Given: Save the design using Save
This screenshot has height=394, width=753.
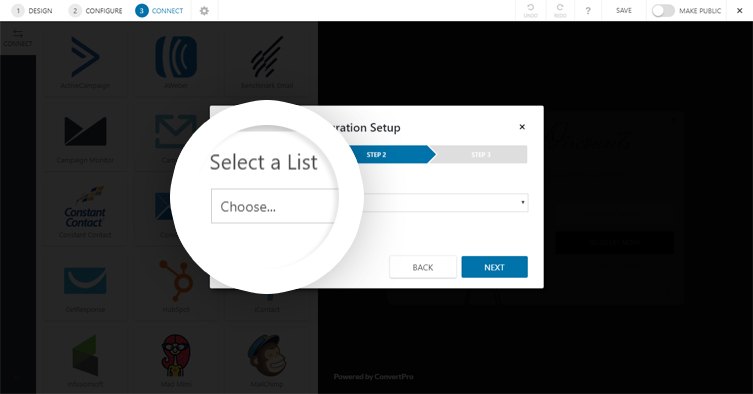Looking at the screenshot, I should [x=624, y=11].
